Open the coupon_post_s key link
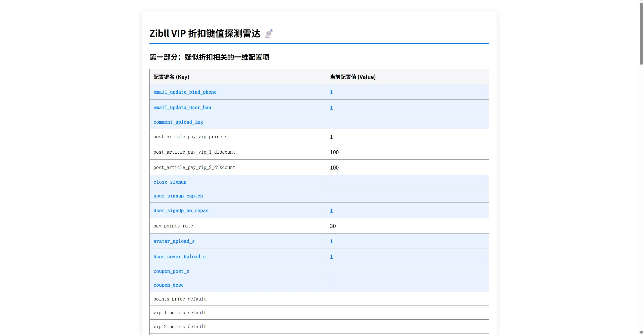Image resolution: width=644 pixels, height=335 pixels. click(171, 271)
